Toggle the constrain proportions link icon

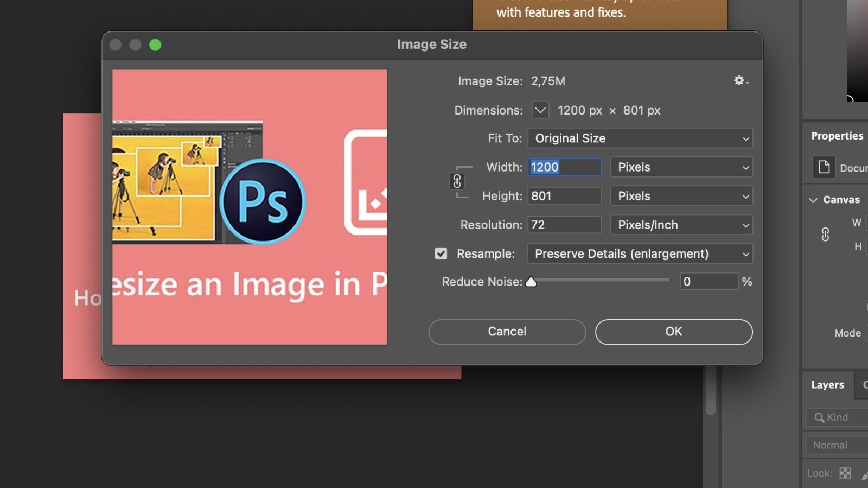(x=457, y=181)
